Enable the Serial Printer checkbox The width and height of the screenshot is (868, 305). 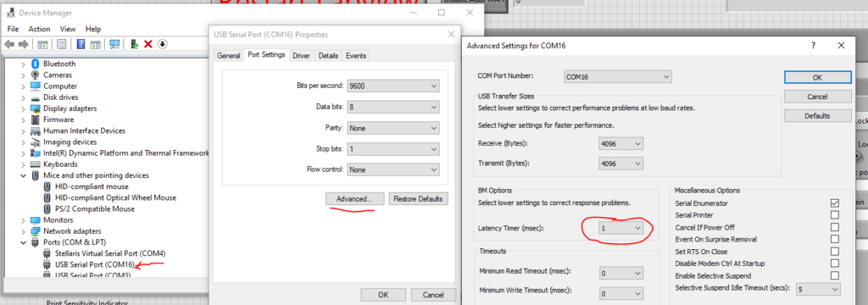click(x=835, y=215)
